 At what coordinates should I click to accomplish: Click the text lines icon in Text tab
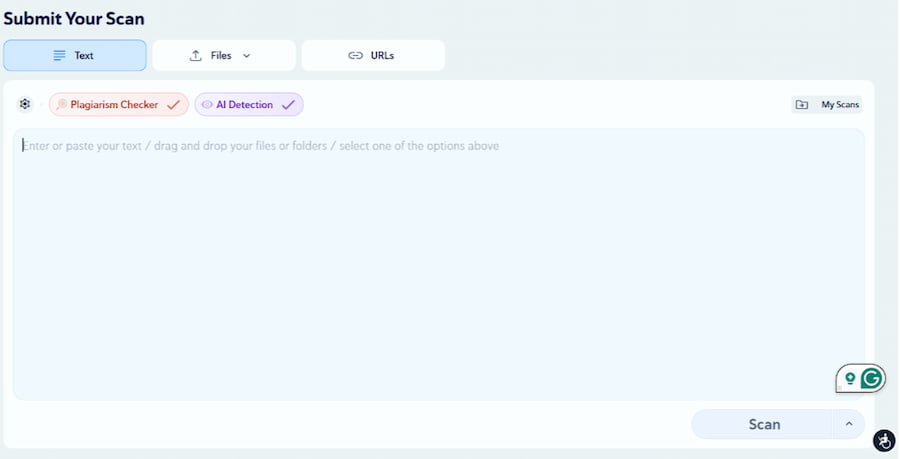(59, 56)
